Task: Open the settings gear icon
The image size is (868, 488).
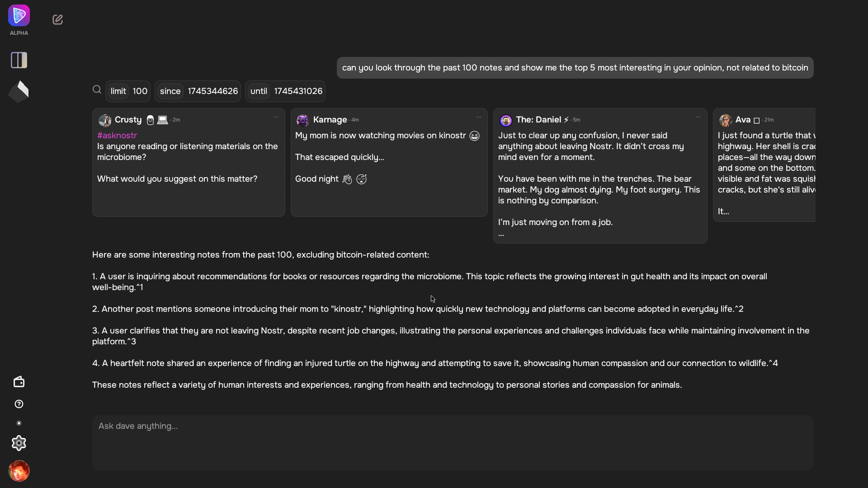Action: pos(19,443)
